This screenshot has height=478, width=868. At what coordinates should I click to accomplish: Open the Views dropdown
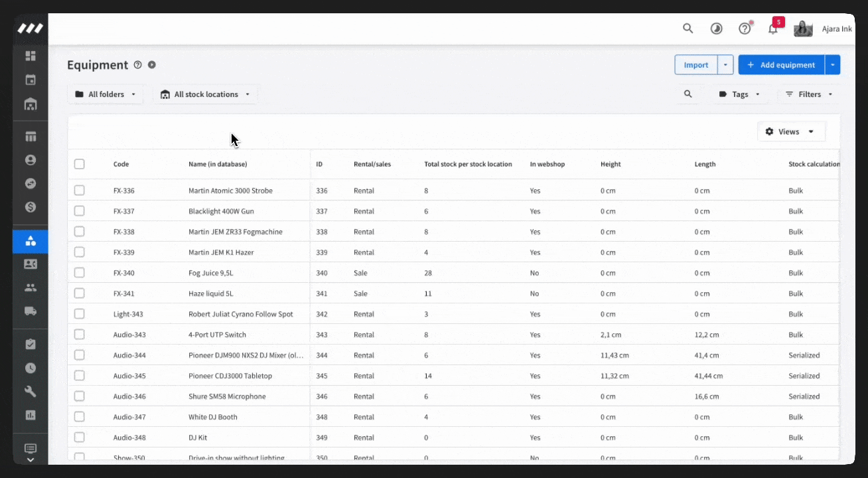point(791,131)
